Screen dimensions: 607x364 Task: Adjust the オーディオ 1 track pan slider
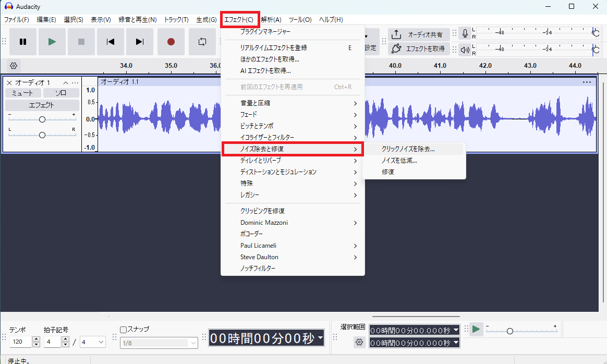(42, 135)
